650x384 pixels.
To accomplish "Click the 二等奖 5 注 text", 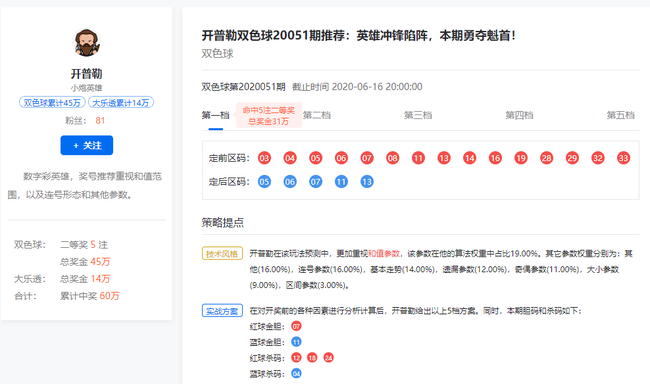I will point(84,245).
